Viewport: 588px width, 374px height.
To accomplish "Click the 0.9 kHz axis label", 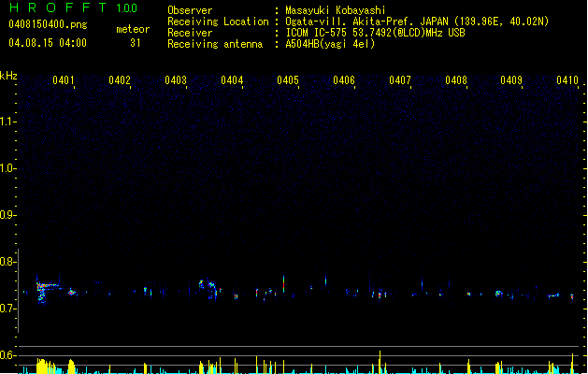I will coord(7,215).
